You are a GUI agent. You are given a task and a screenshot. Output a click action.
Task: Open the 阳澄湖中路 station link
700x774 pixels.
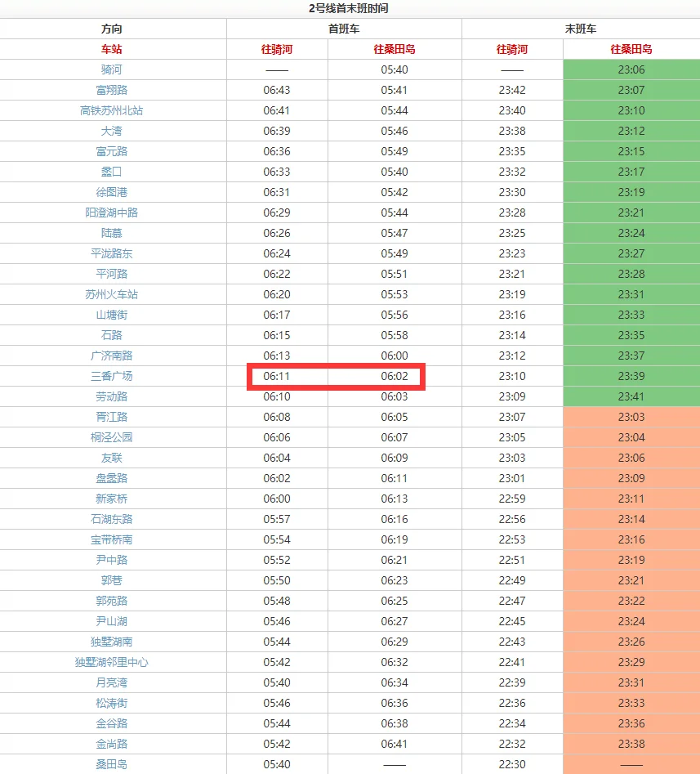(112, 213)
